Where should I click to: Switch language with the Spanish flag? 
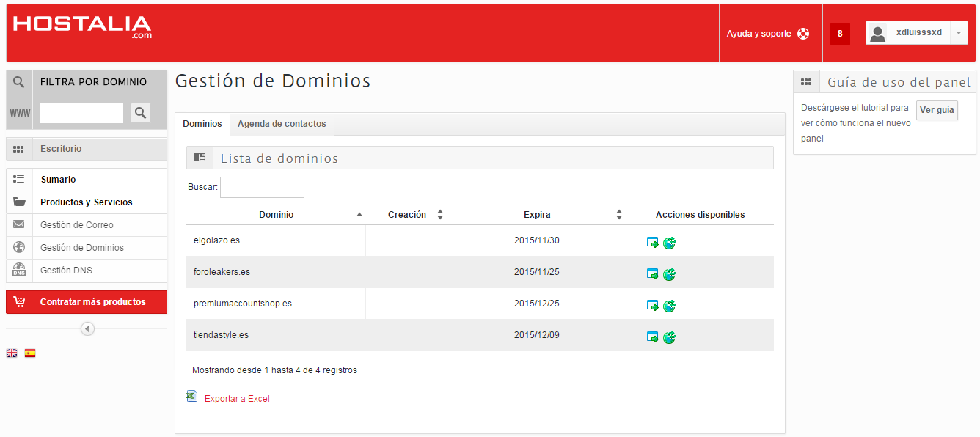[30, 353]
